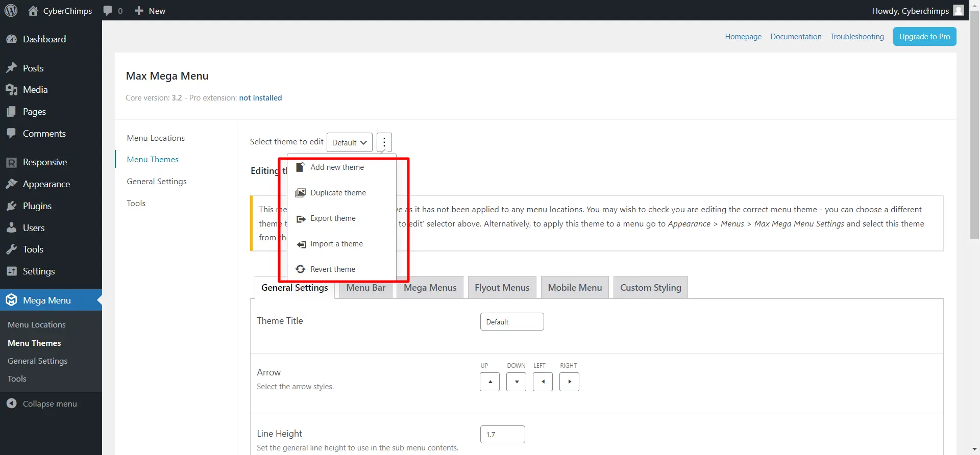Click the Line Height input field

[x=503, y=435]
